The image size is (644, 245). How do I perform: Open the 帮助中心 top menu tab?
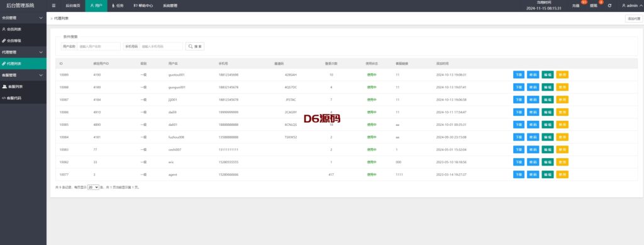pos(143,6)
